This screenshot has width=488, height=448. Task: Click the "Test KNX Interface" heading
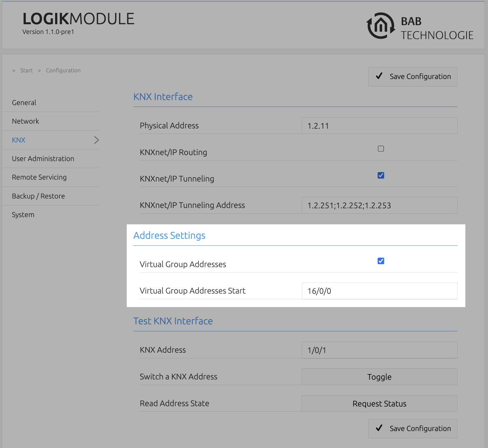click(173, 321)
